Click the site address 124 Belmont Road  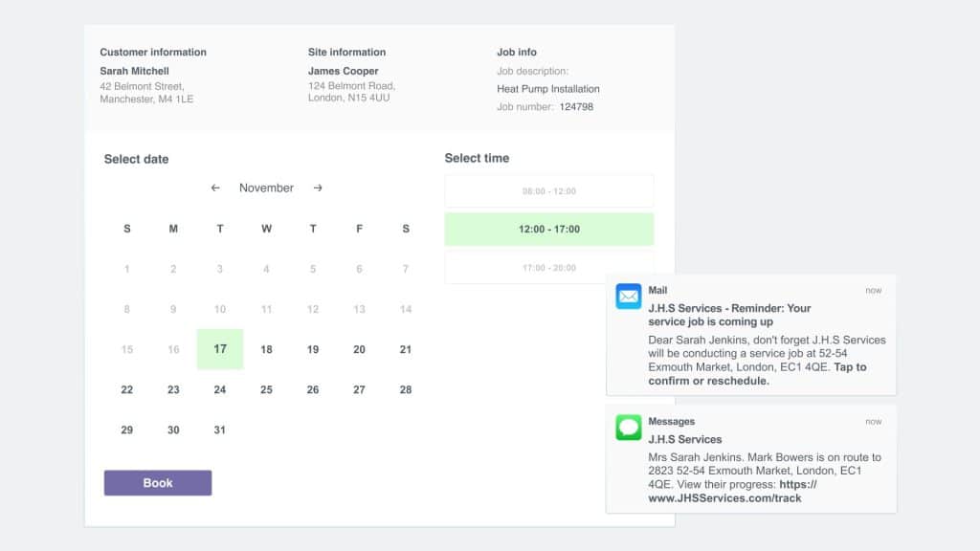[352, 92]
